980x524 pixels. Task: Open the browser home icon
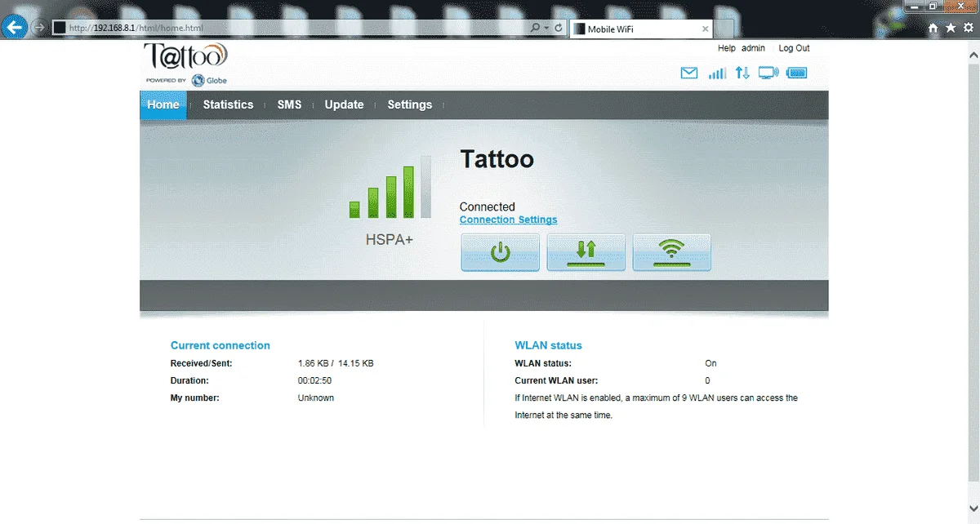(x=933, y=28)
